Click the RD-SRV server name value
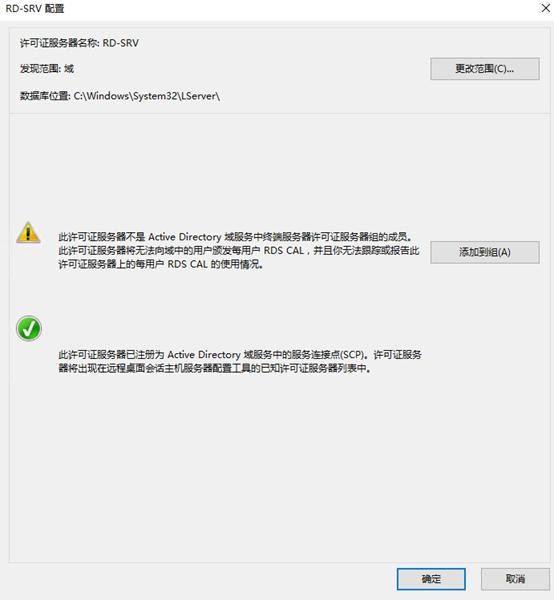Viewport: 554px width, 600px height. click(121, 43)
